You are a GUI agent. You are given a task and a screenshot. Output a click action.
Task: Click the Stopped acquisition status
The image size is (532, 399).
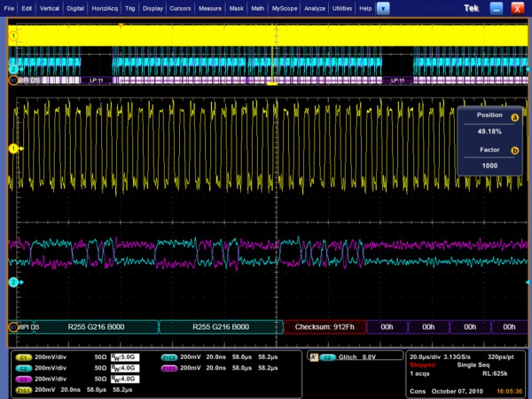(x=422, y=365)
